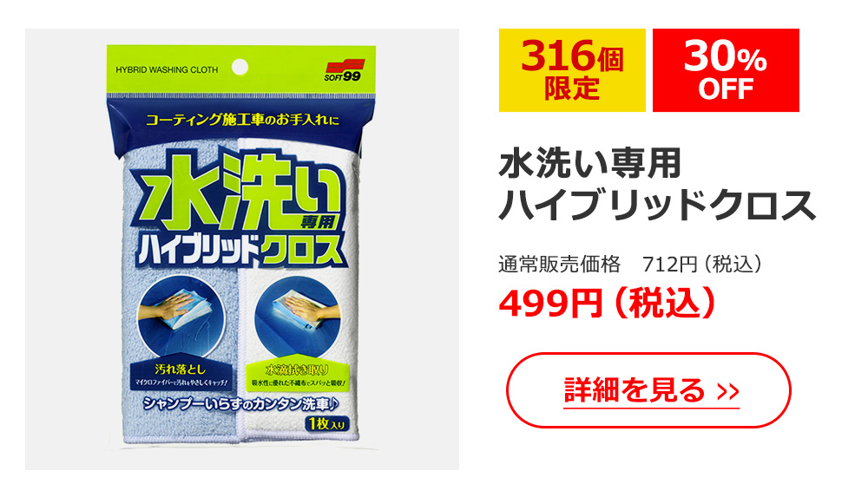The height and width of the screenshot is (497, 868).
Task: Click the 詳細を見る button
Action: tap(648, 390)
